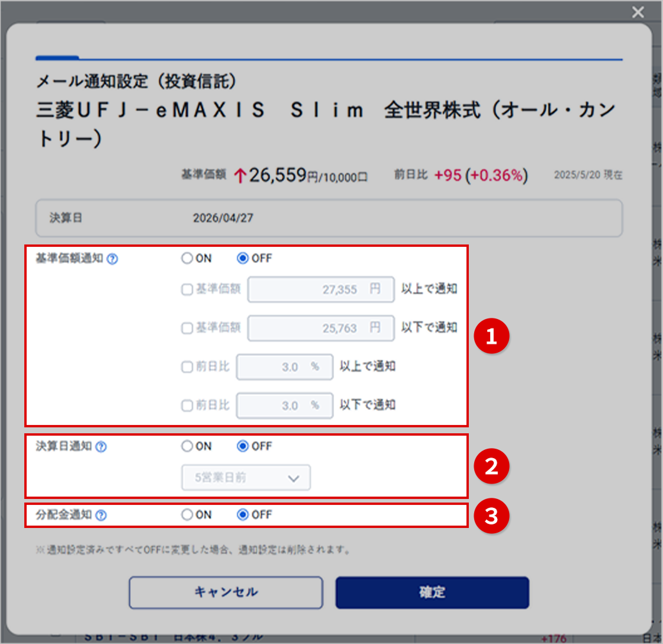Screen dimensions: 663x644
Task: Edit the 25,763 円 lower price field
Action: pyautogui.click(x=321, y=328)
